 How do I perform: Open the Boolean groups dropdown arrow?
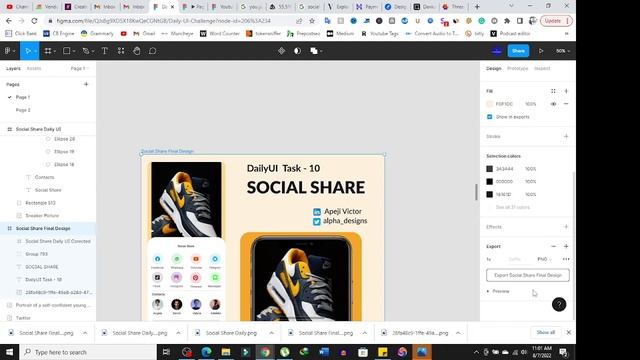coord(321,51)
